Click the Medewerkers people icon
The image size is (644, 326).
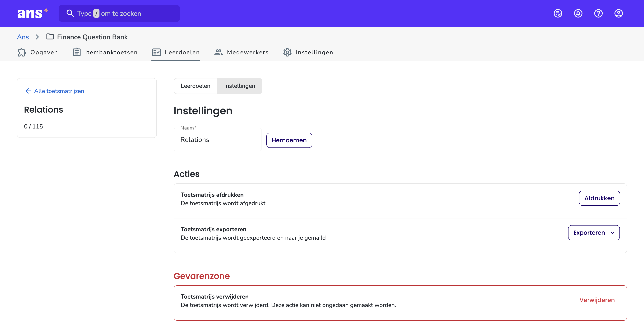coord(219,52)
